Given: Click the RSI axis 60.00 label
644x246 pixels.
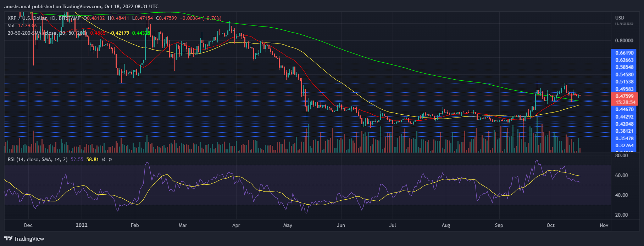Looking at the screenshot, I should pos(622,175).
